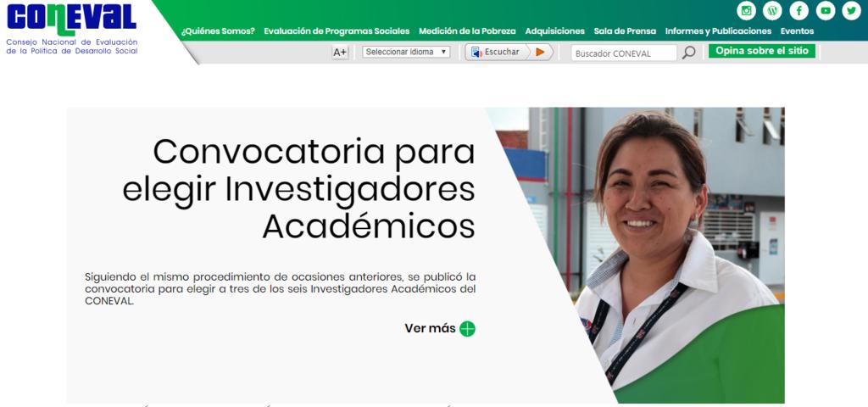The width and height of the screenshot is (868, 407).
Task: Visit the Facebook page icon
Action: click(x=798, y=11)
